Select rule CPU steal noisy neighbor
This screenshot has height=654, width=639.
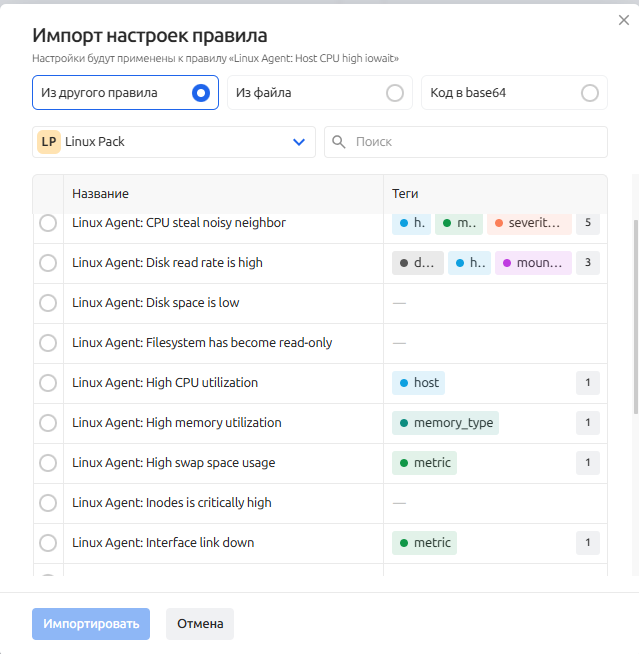(48, 223)
